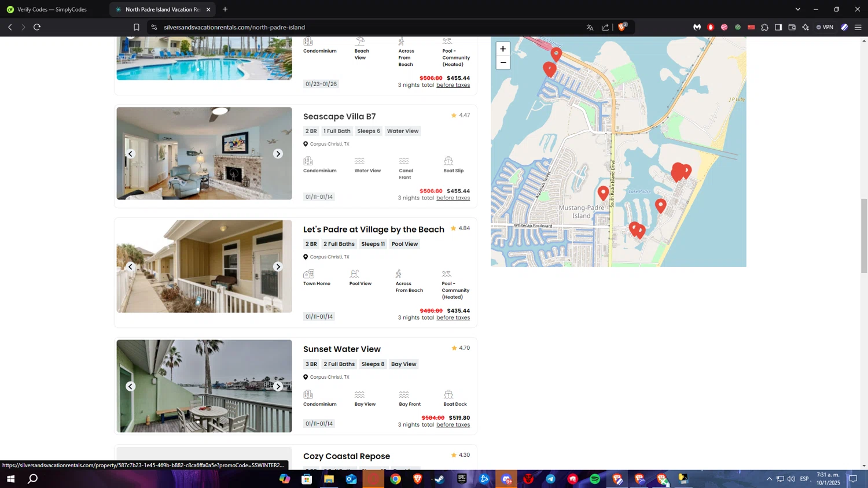The height and width of the screenshot is (488, 868).
Task: Bookmark this page with bookmark icon
Action: coord(137,27)
